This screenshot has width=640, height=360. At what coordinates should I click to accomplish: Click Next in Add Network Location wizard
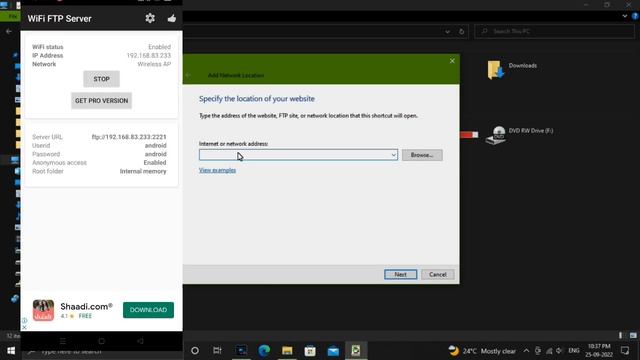pyautogui.click(x=400, y=274)
